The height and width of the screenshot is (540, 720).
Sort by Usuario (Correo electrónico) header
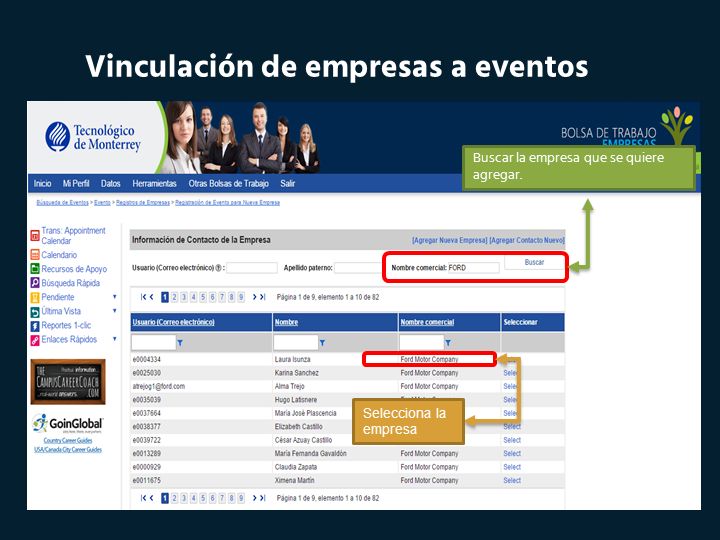coord(174,322)
